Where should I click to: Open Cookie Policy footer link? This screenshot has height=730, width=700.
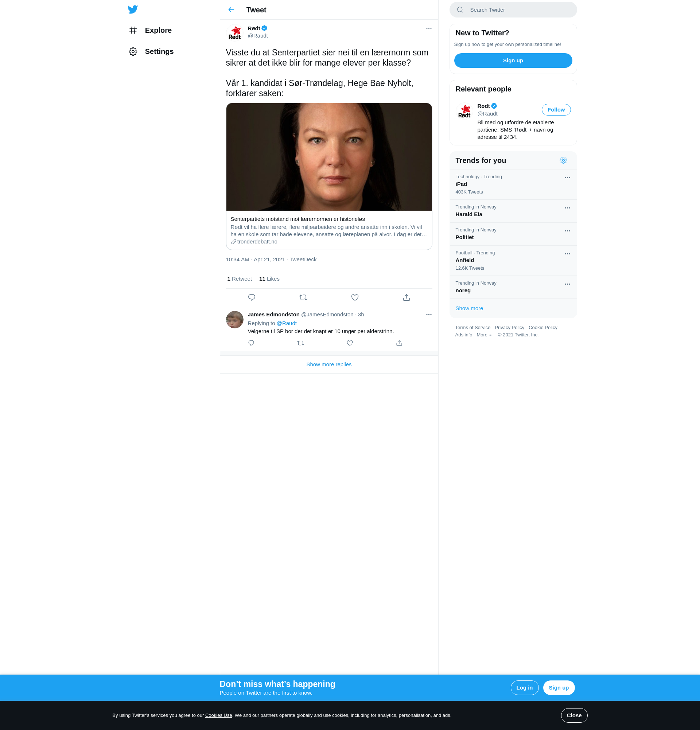(x=543, y=328)
